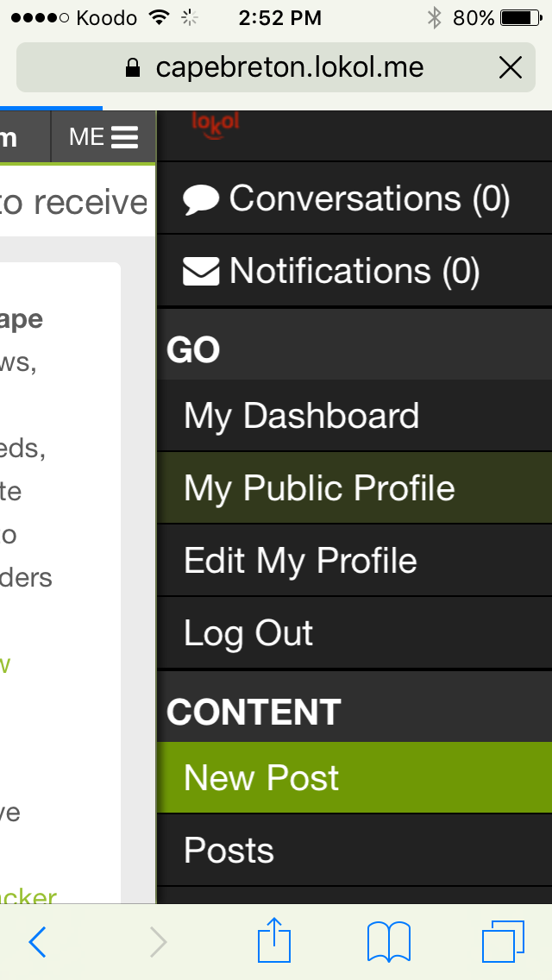Viewport: 552px width, 980px height.
Task: Tap the Safari share icon
Action: tap(274, 939)
